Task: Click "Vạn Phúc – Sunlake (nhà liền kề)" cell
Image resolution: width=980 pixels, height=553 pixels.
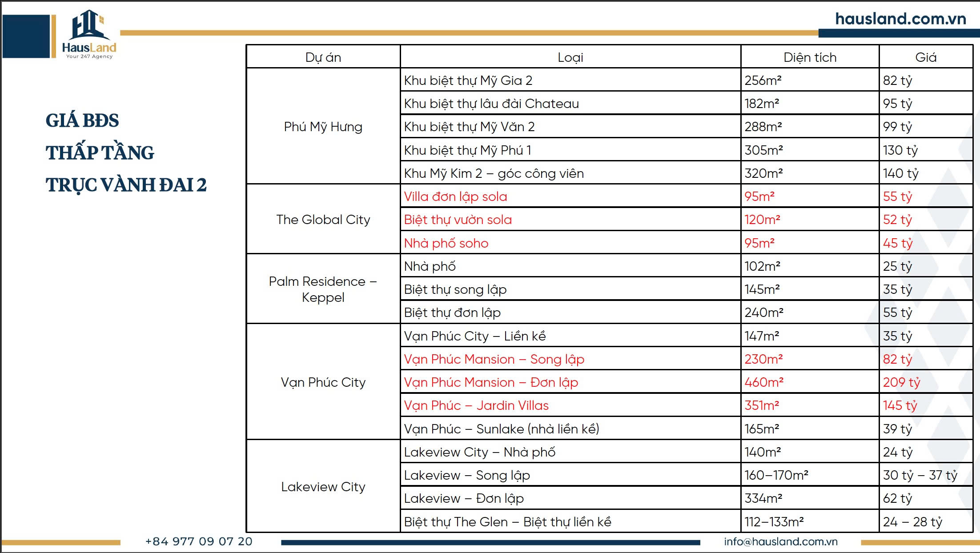Action: [570, 429]
